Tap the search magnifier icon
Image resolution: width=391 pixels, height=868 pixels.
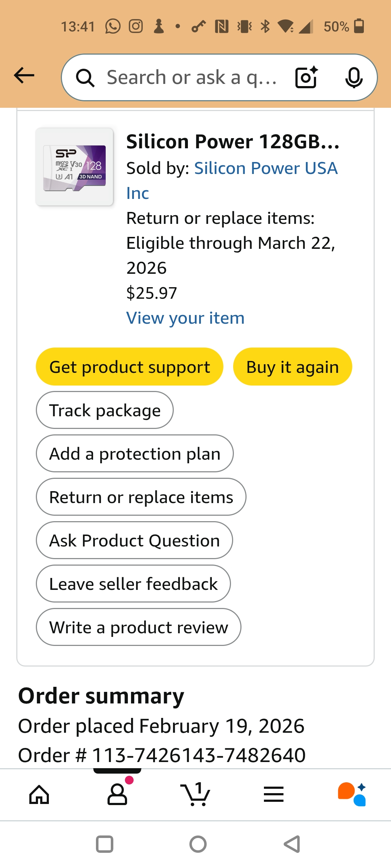point(85,78)
